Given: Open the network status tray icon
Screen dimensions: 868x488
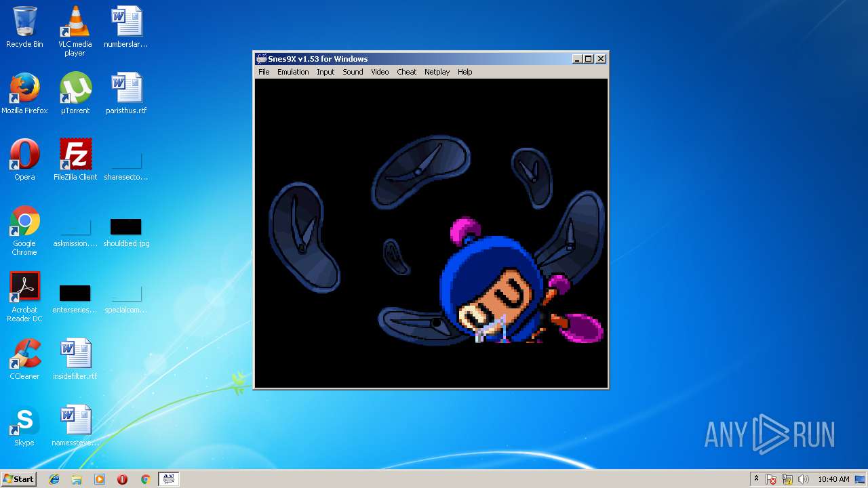Looking at the screenshot, I should [787, 479].
